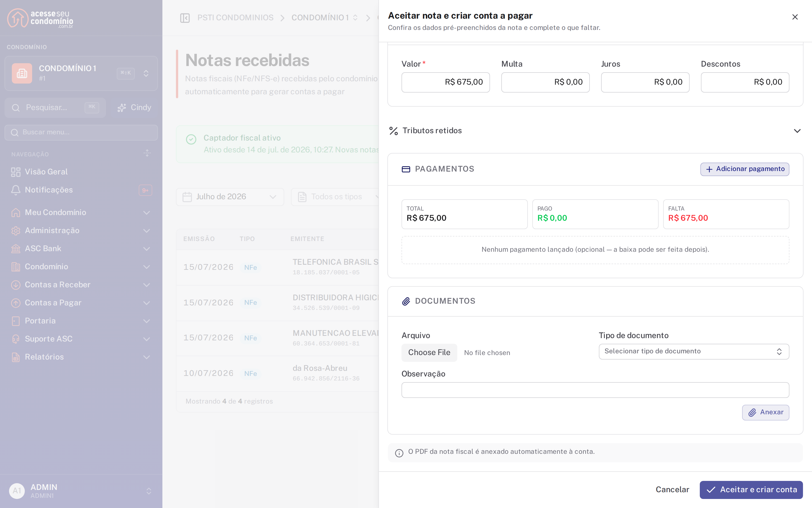The width and height of the screenshot is (812, 508).
Task: Click the Valor input field
Action: click(445, 82)
